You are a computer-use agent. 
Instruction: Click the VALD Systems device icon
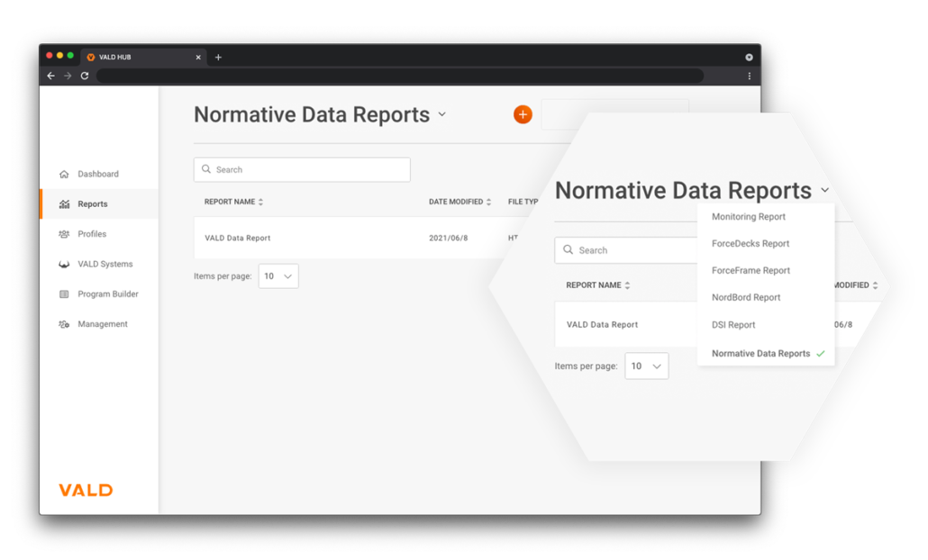pos(64,265)
